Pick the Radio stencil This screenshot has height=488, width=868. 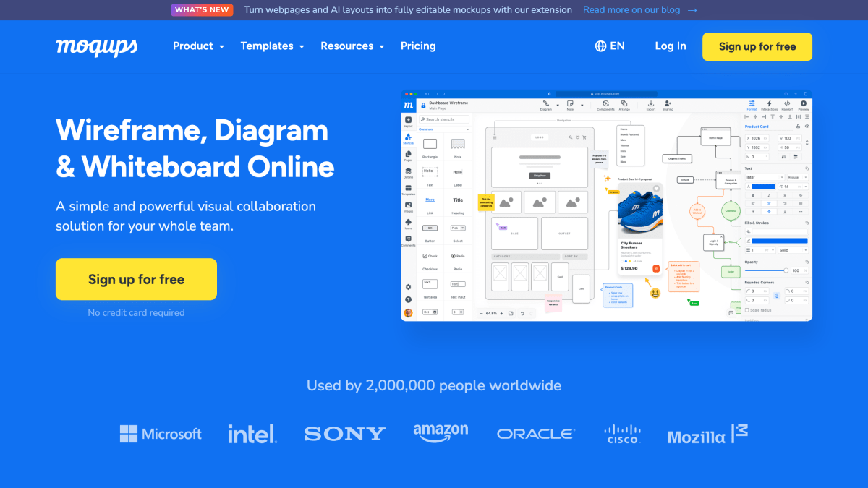point(458,260)
